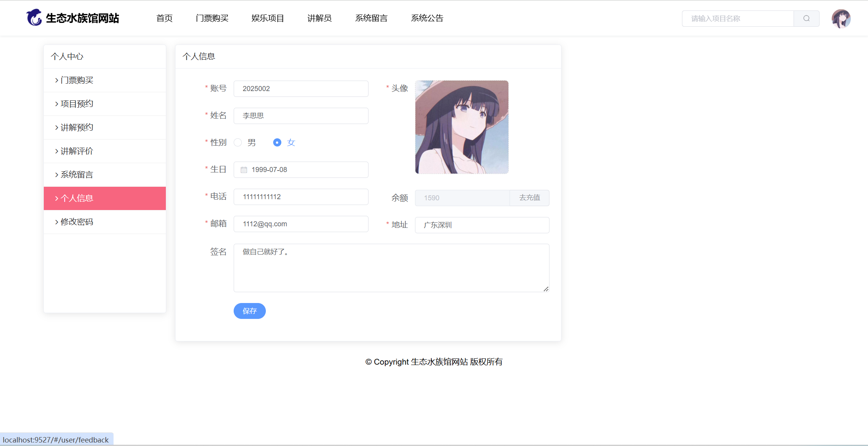This screenshot has width=868, height=446.
Task: Open 讲解评价 sidebar item
Action: coord(77,151)
